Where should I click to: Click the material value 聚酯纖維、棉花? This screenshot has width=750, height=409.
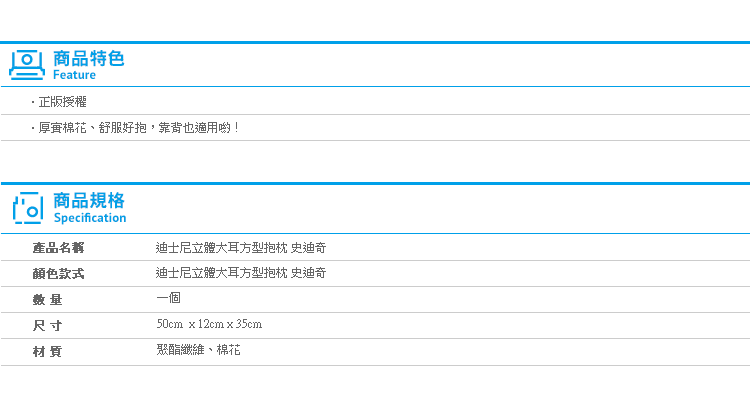click(199, 350)
